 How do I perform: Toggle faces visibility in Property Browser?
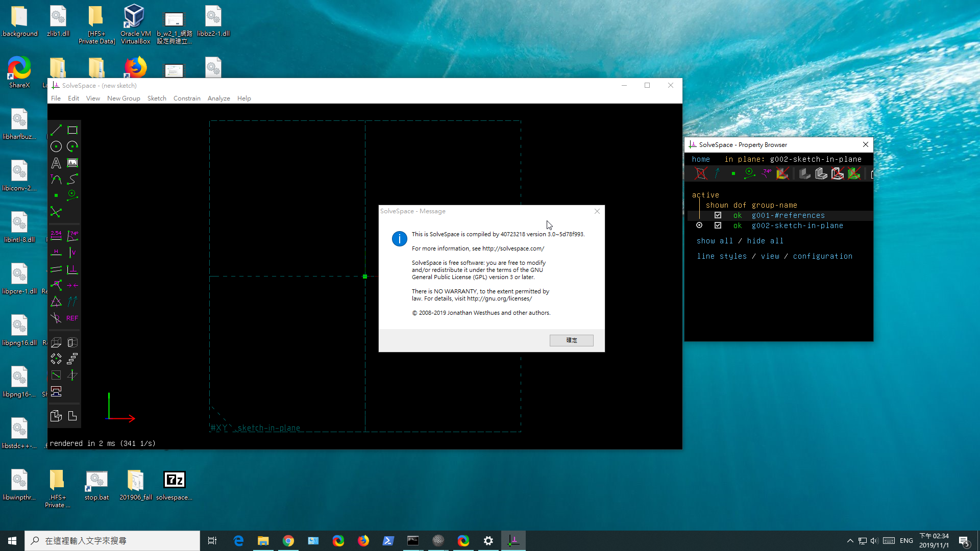[x=782, y=173]
